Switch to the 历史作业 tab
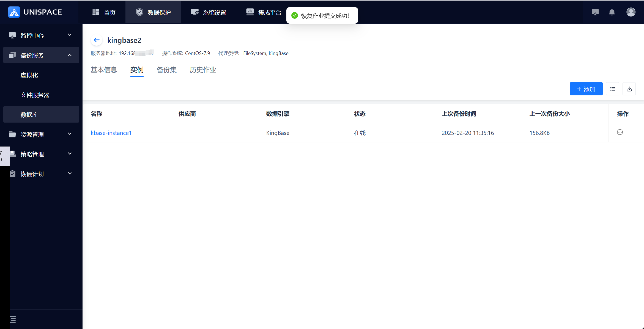 203,70
